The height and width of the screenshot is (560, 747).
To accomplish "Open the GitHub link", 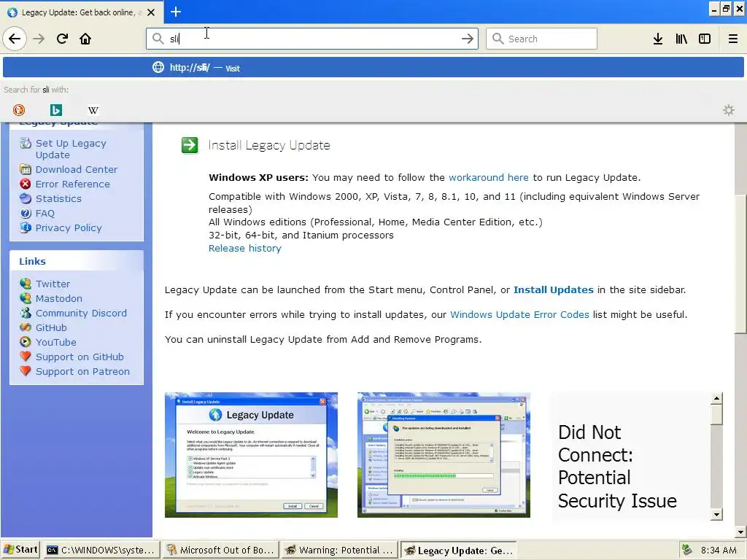I will point(51,327).
